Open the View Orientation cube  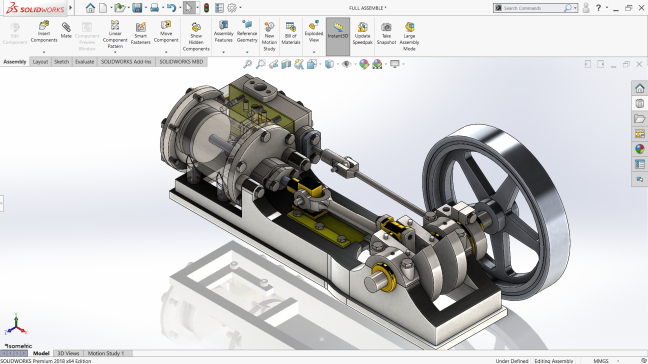(x=312, y=64)
